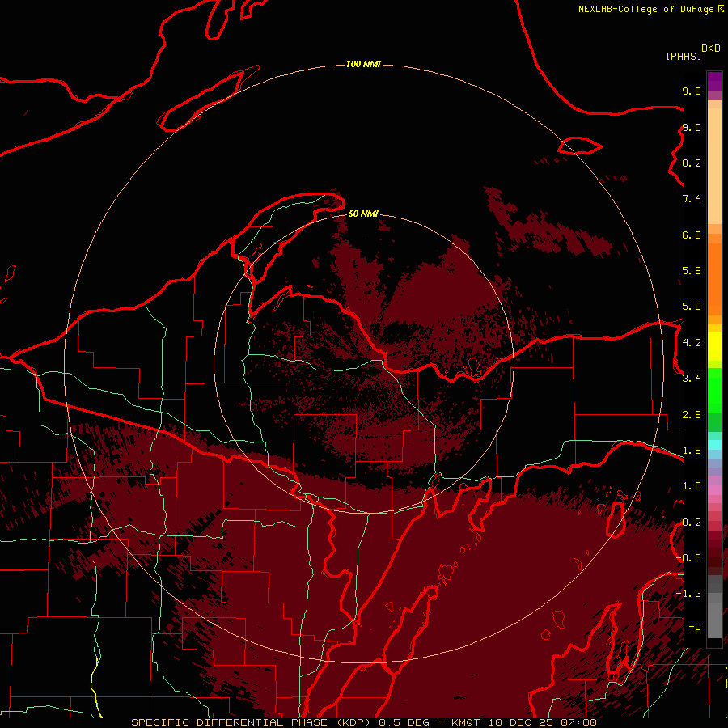Click the 9.0 scale value
Viewport: 728px width, 728px height.
[692, 127]
